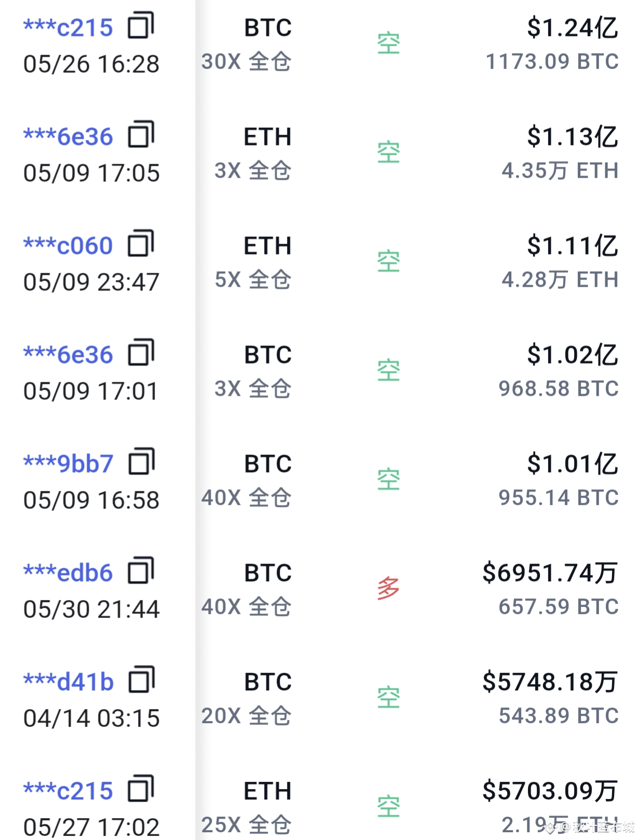Select the ETH 5X cross margin label
Viewport: 639px width, 840px height.
(253, 262)
